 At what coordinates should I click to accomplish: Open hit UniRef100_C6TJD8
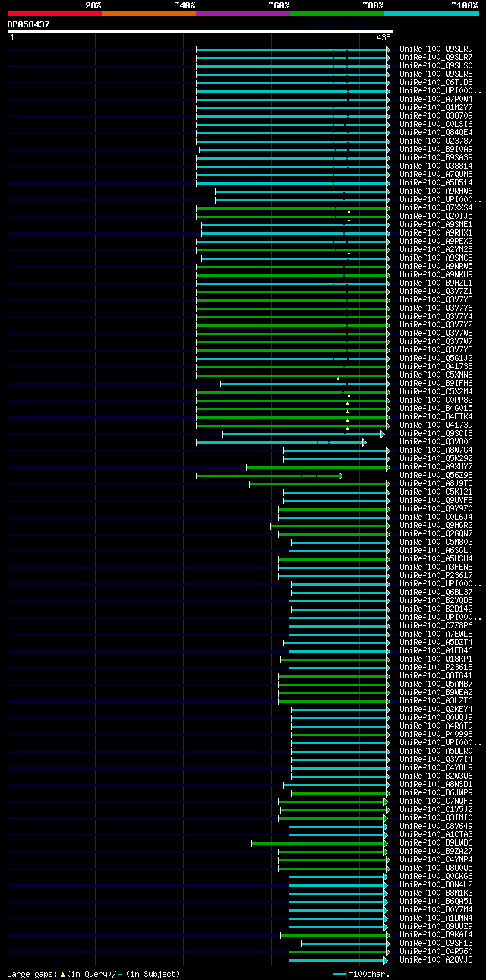pos(437,83)
